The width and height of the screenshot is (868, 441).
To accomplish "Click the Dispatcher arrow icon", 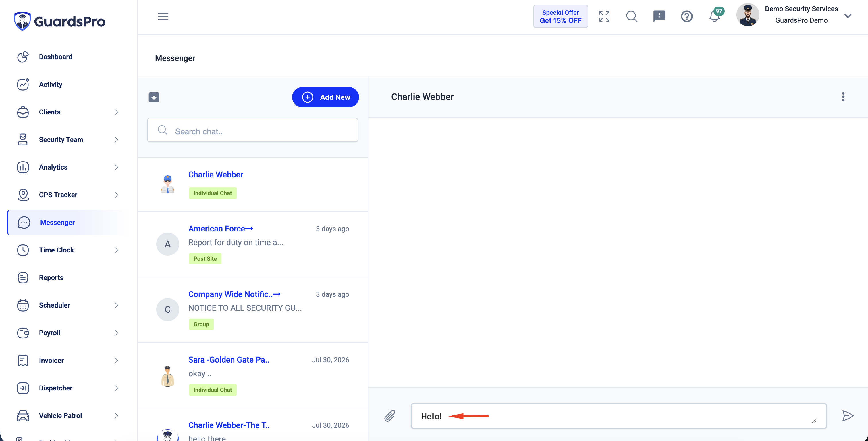I will [x=23, y=388].
